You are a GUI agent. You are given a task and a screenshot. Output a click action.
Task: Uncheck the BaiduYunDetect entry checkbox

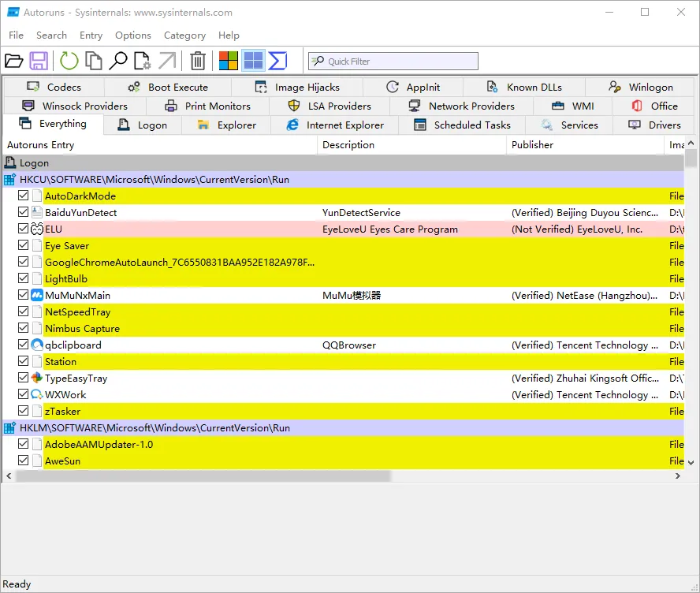tap(23, 211)
